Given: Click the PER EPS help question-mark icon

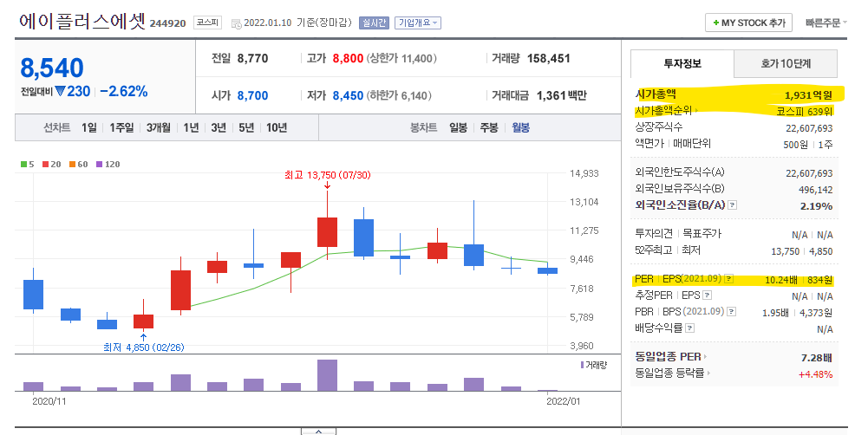Looking at the screenshot, I should pos(729,279).
